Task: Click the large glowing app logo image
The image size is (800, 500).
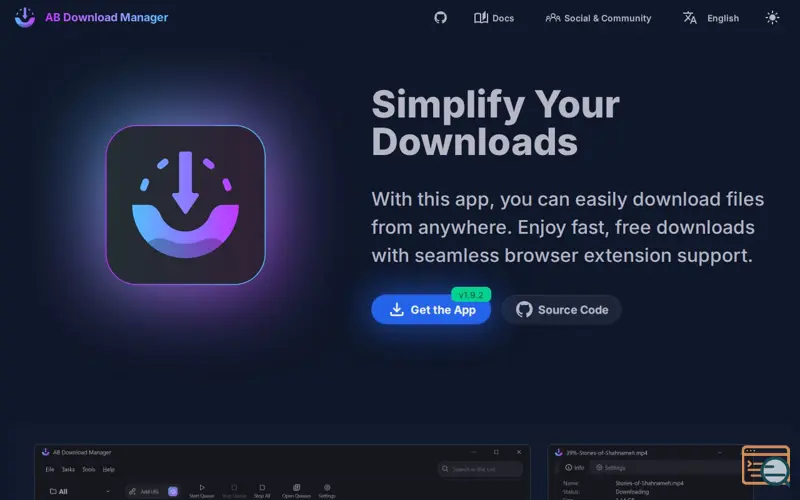Action: click(x=186, y=205)
